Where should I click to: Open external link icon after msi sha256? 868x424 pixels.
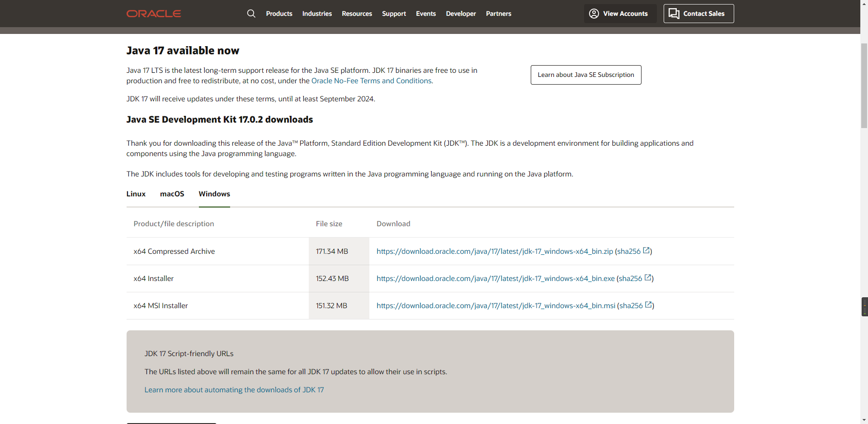[648, 305]
